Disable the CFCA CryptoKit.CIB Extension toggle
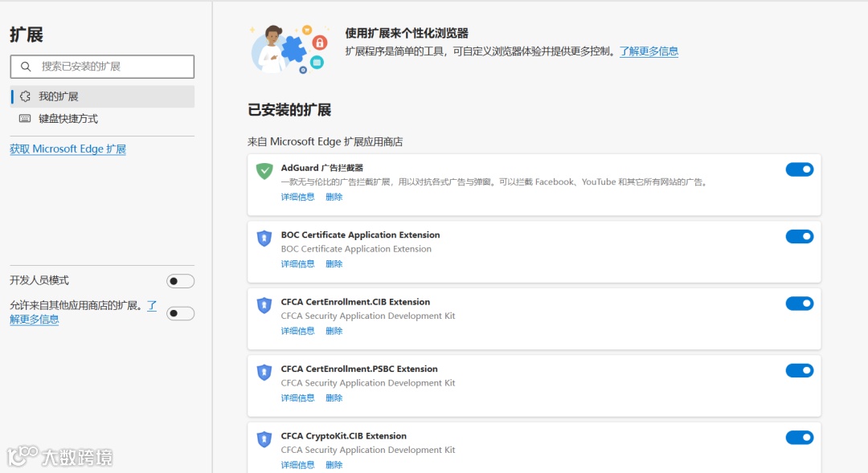Screen dimensions: 868x473 coord(800,438)
